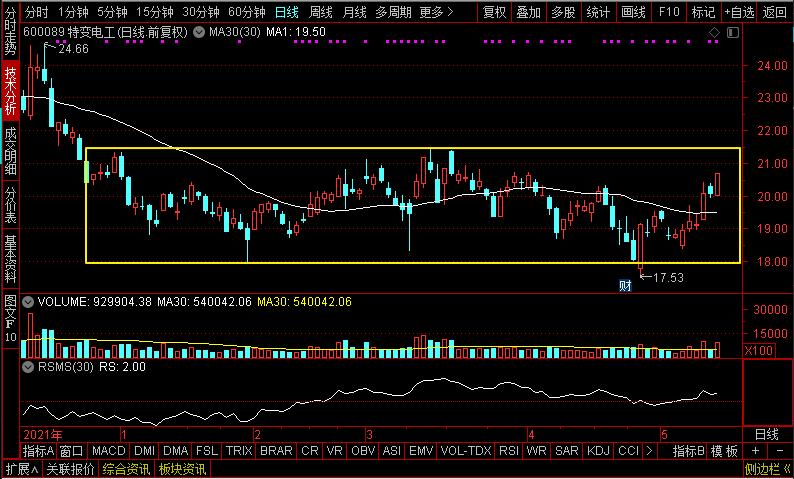Open RSMS indicator dropdown arrow
Image resolution: width=794 pixels, height=479 pixels.
point(28,367)
